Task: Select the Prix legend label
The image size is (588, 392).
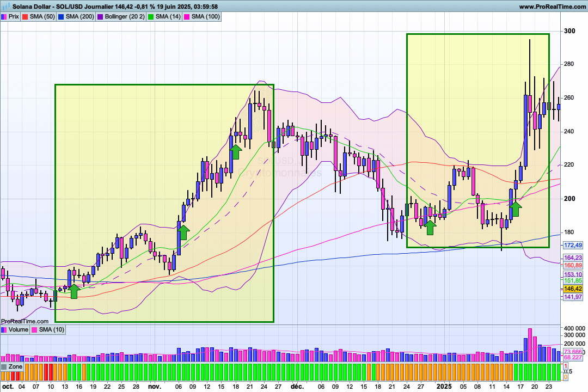Action: click(x=14, y=16)
